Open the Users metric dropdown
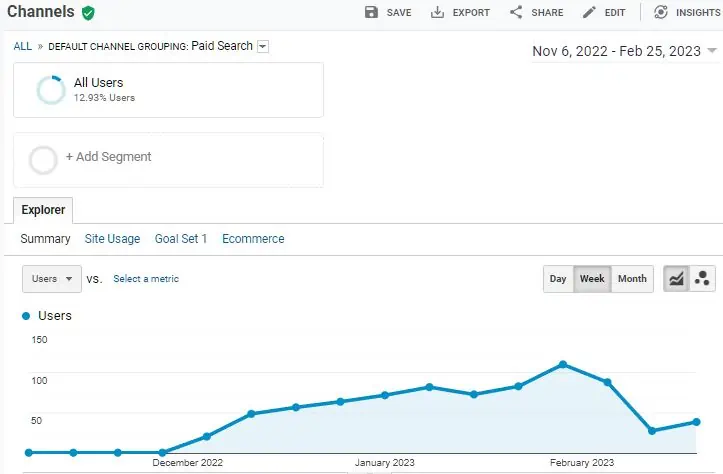 pos(52,279)
